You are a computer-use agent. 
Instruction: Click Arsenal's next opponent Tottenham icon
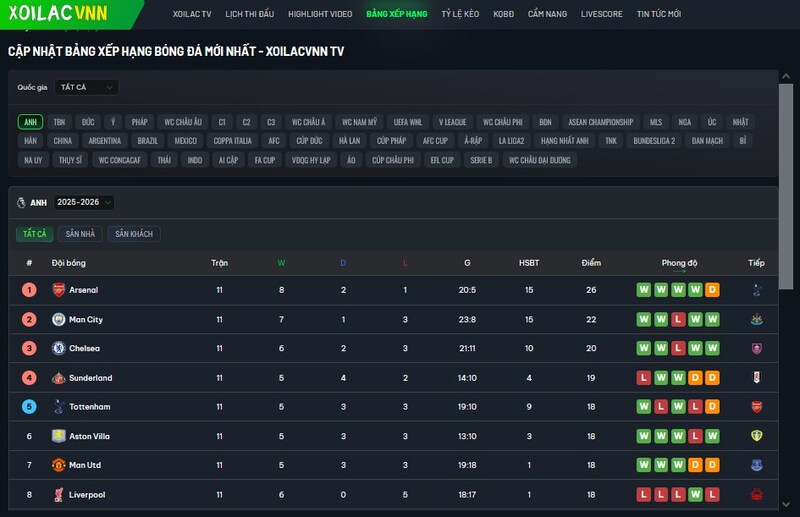pyautogui.click(x=756, y=290)
